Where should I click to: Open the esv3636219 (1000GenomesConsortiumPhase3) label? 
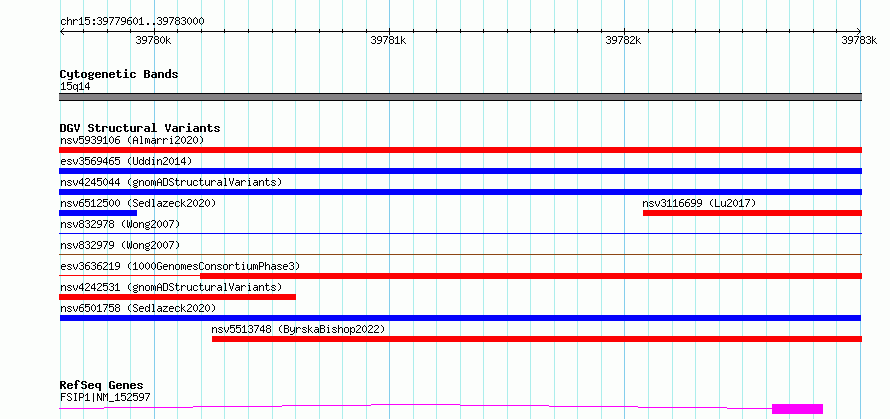[180, 266]
